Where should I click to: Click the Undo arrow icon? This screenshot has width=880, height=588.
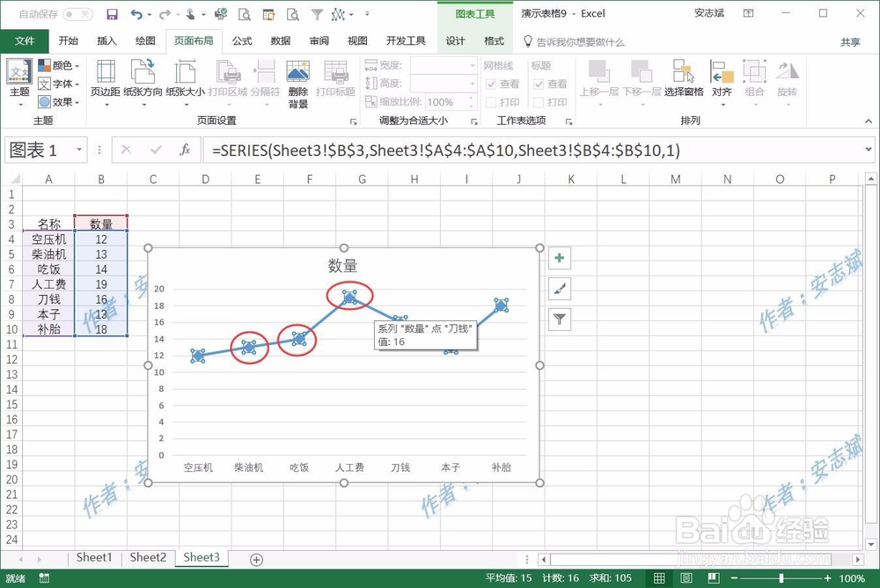pyautogui.click(x=136, y=15)
